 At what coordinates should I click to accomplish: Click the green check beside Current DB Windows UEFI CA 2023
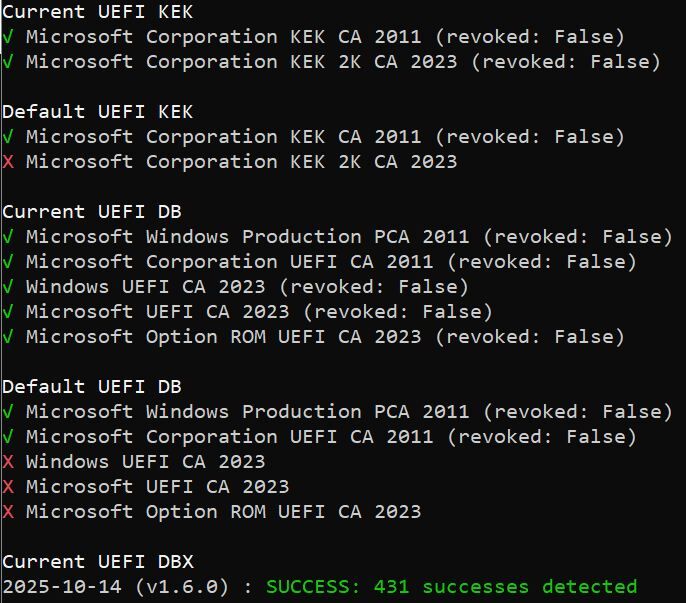pyautogui.click(x=8, y=287)
